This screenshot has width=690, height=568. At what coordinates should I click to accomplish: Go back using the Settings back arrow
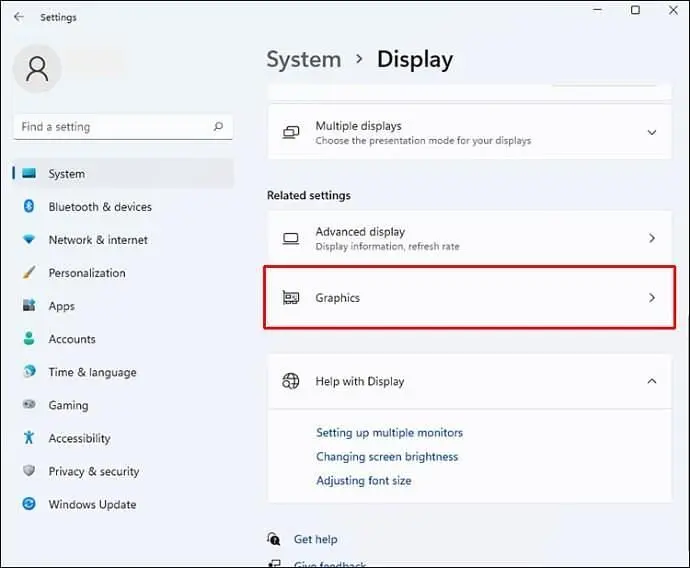tap(19, 17)
